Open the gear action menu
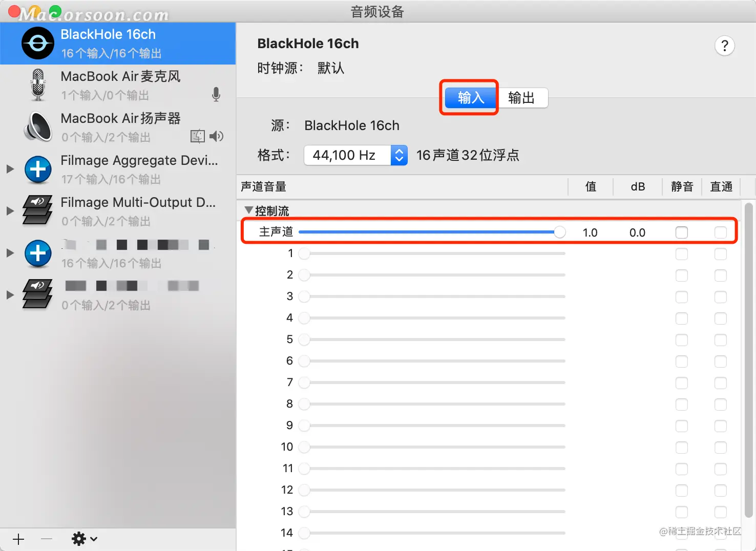This screenshot has height=551, width=756. pos(85,539)
